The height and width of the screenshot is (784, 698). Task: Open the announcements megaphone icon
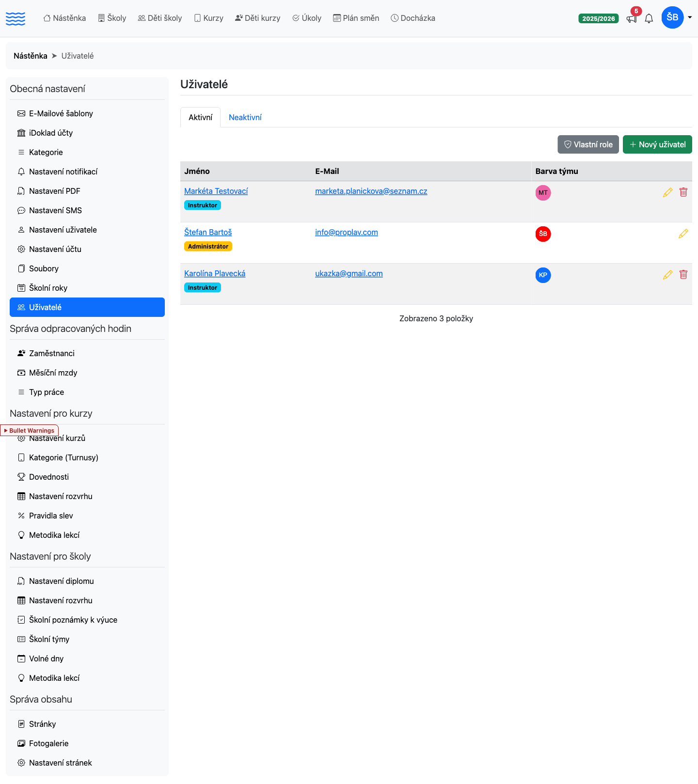tap(631, 19)
